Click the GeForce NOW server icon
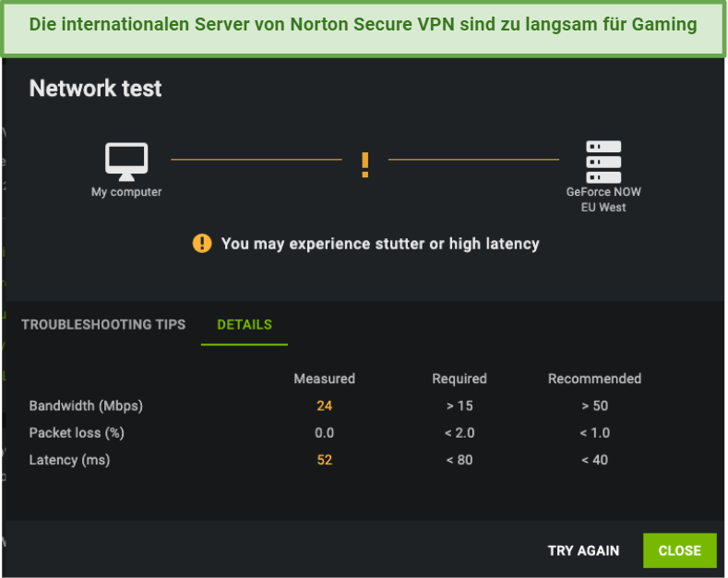 (x=603, y=162)
